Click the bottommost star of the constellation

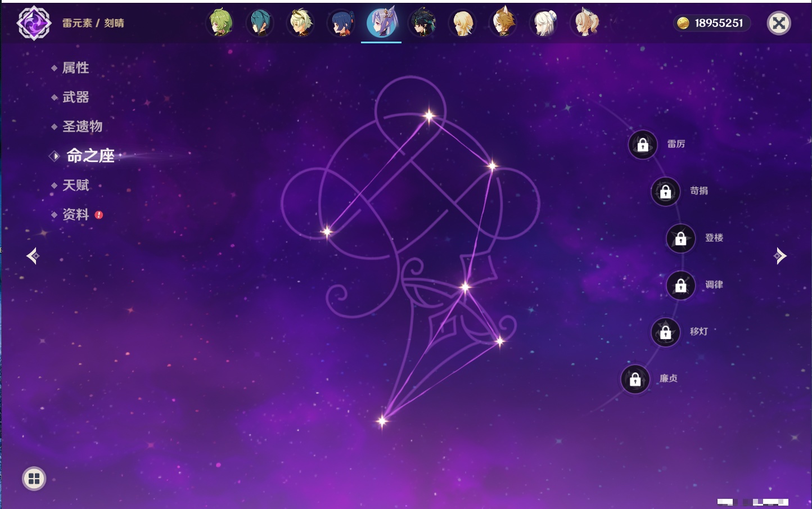pos(382,421)
